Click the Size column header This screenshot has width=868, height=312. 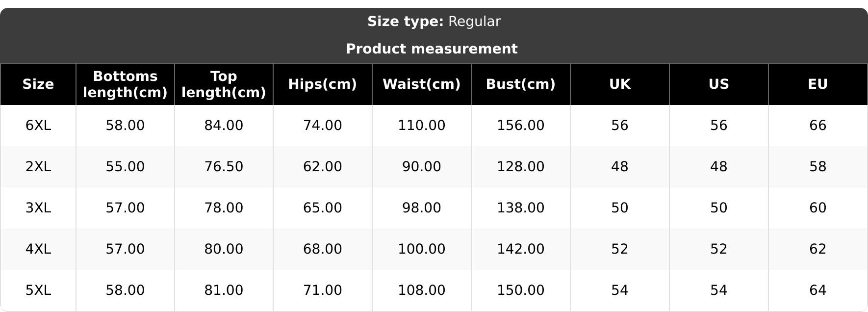(x=38, y=84)
